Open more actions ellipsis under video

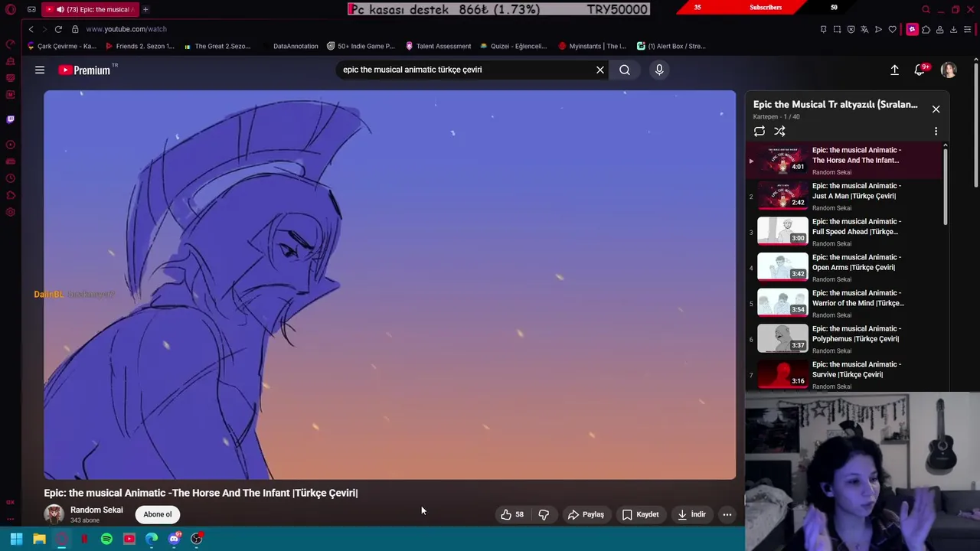click(727, 514)
